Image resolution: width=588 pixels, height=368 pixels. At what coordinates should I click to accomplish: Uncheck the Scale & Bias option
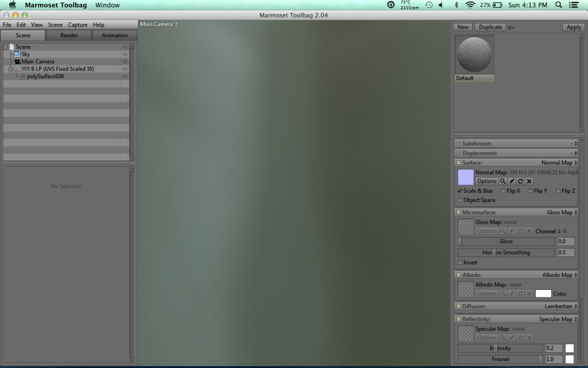tap(459, 191)
